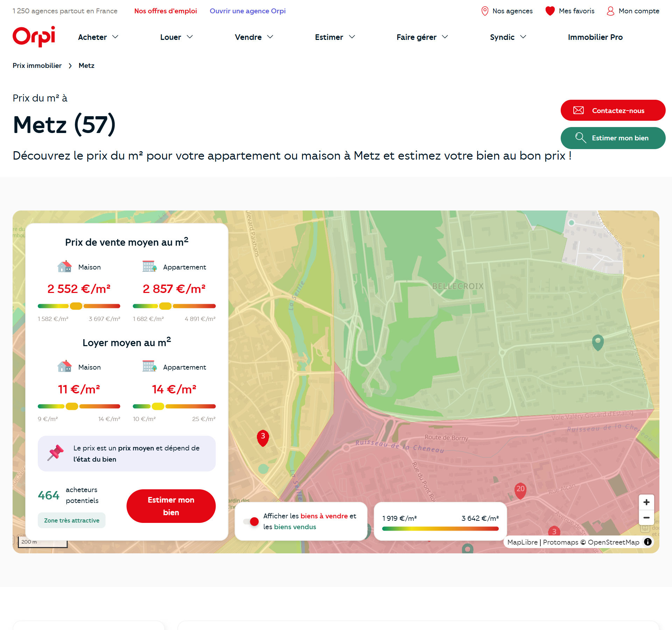
Task: Click the Appartement sale price gauge marker
Action: [165, 306]
